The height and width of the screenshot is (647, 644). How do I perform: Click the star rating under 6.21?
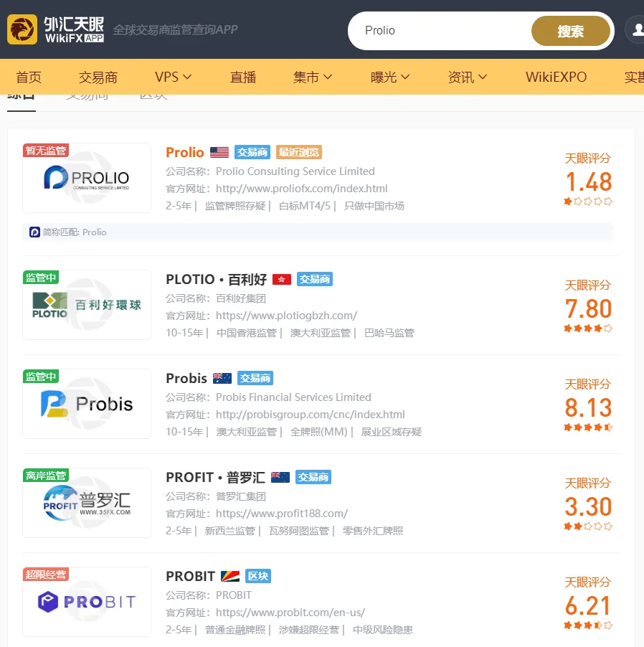[x=588, y=625]
